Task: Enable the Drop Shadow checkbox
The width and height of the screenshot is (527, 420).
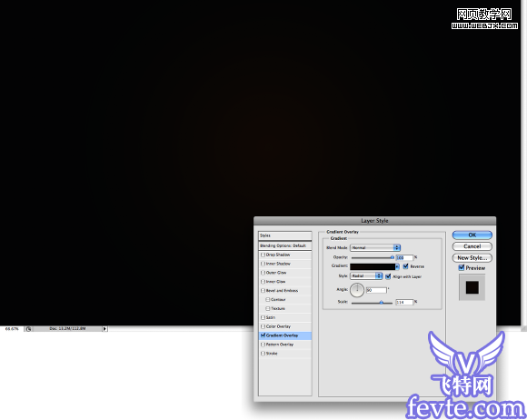Action: coord(263,255)
